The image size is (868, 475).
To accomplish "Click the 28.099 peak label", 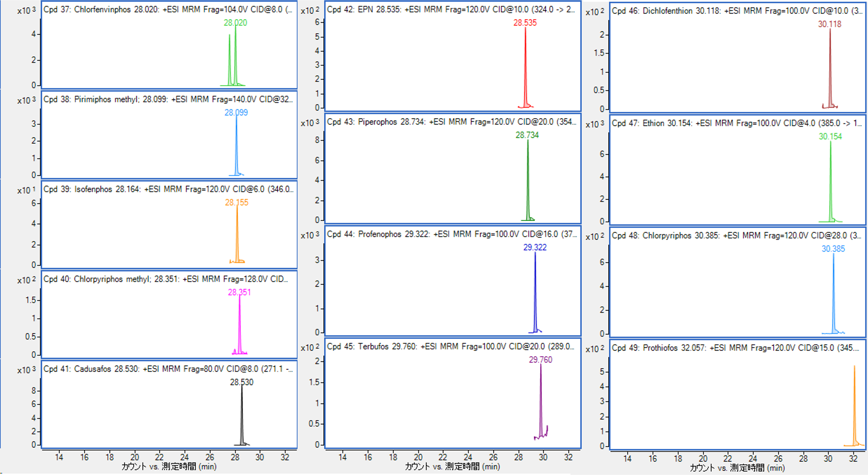I will coord(236,113).
